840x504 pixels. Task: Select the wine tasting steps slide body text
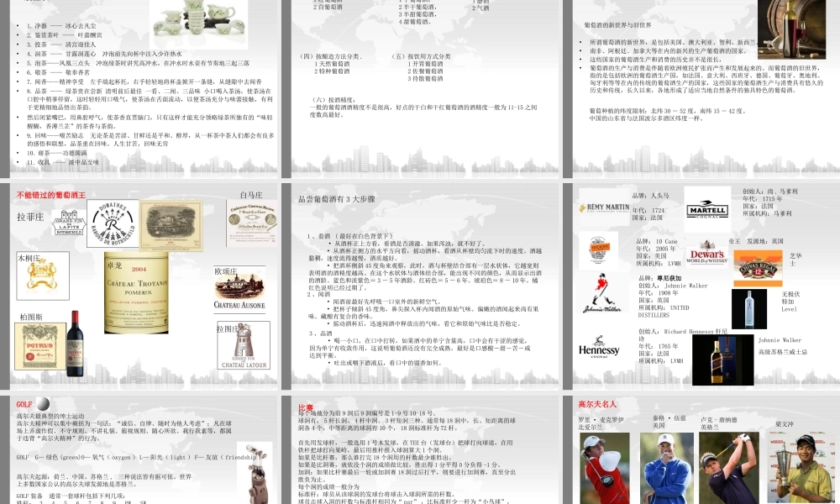coord(425,299)
